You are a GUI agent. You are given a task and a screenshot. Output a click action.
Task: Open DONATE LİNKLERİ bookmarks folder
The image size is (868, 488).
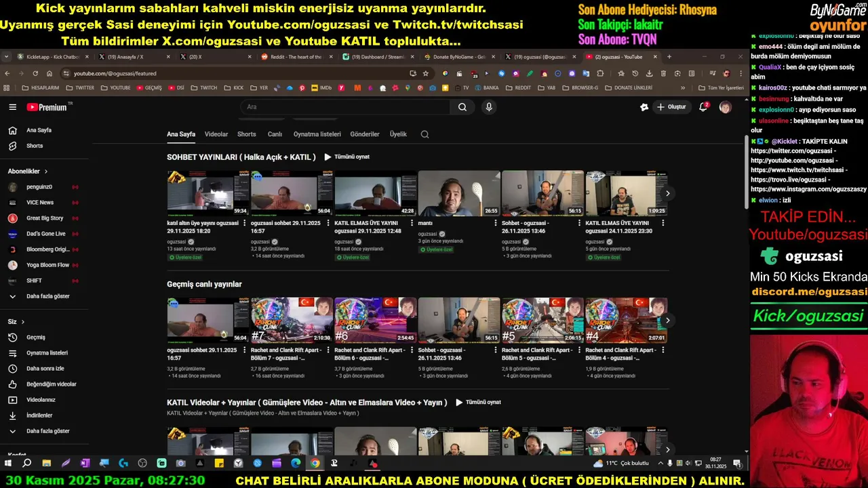click(628, 88)
